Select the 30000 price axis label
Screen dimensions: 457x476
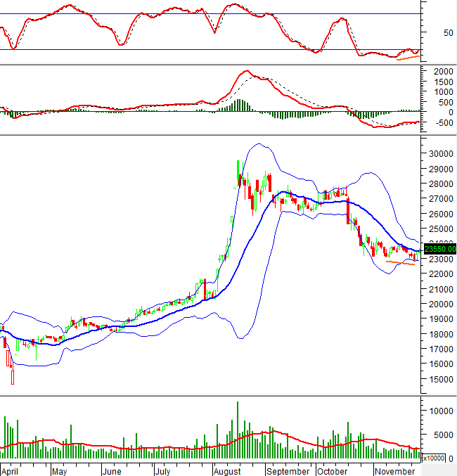pyautogui.click(x=440, y=154)
